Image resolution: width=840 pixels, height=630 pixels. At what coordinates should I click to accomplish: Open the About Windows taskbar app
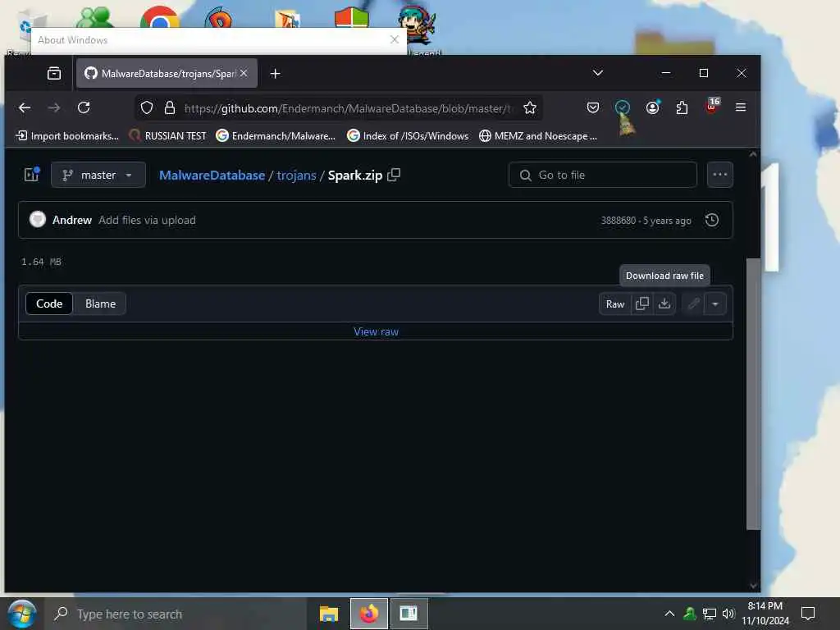tap(409, 614)
